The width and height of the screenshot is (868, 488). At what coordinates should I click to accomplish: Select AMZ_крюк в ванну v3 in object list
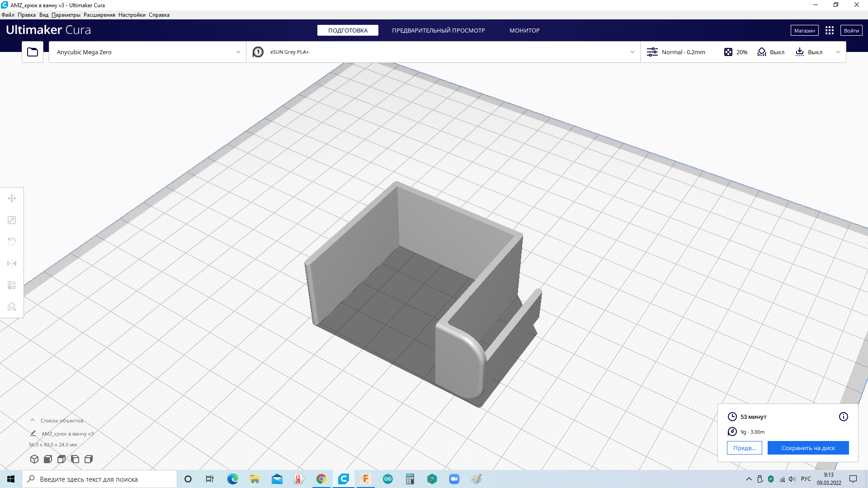tap(67, 434)
